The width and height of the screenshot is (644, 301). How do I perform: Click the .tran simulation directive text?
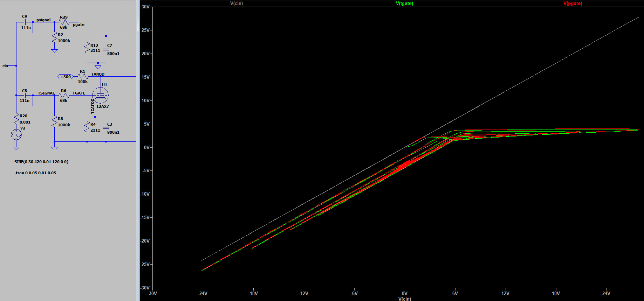pyautogui.click(x=35, y=173)
